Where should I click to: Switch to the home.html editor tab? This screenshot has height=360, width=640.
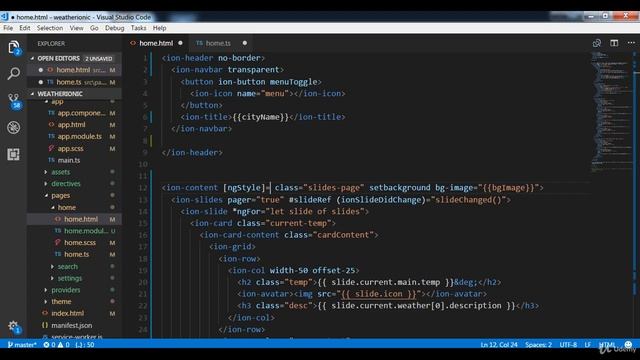pyautogui.click(x=156, y=43)
